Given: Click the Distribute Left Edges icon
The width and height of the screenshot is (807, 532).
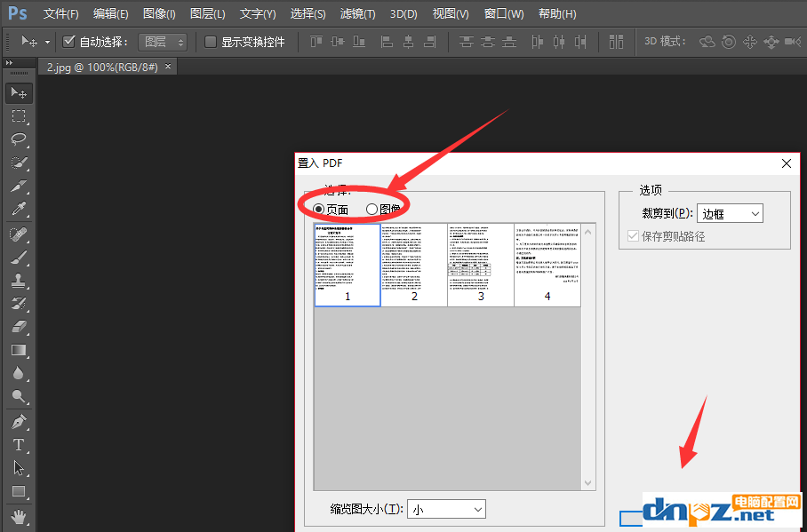Looking at the screenshot, I should [538, 41].
